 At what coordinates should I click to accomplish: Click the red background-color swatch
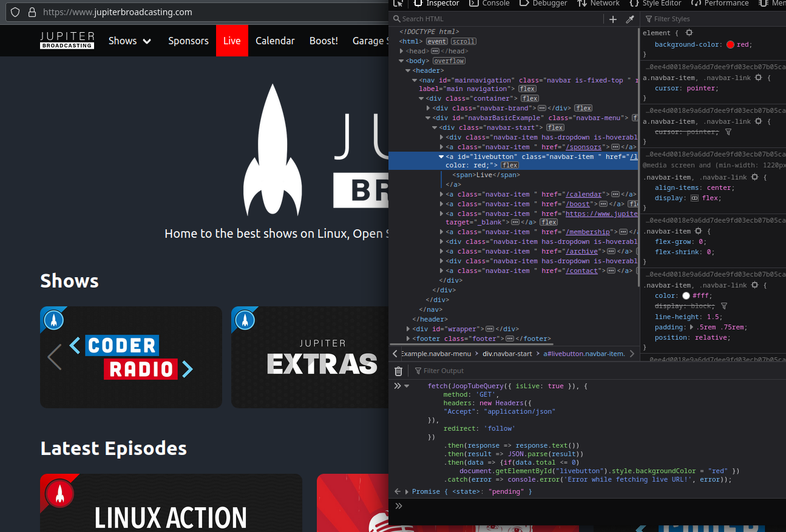pos(730,44)
